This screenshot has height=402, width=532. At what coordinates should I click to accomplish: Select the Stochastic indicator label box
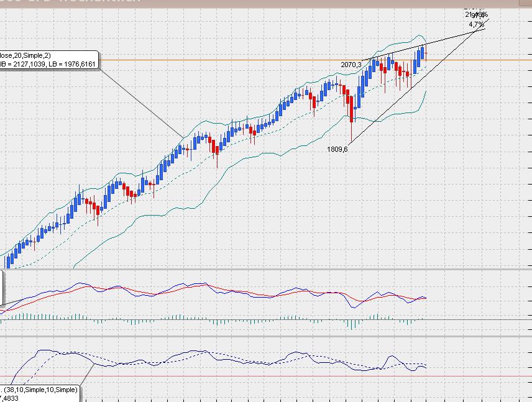[37, 390]
